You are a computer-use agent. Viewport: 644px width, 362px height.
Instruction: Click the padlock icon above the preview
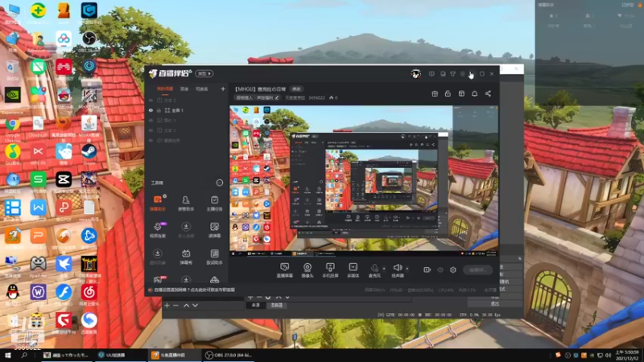tap(448, 93)
